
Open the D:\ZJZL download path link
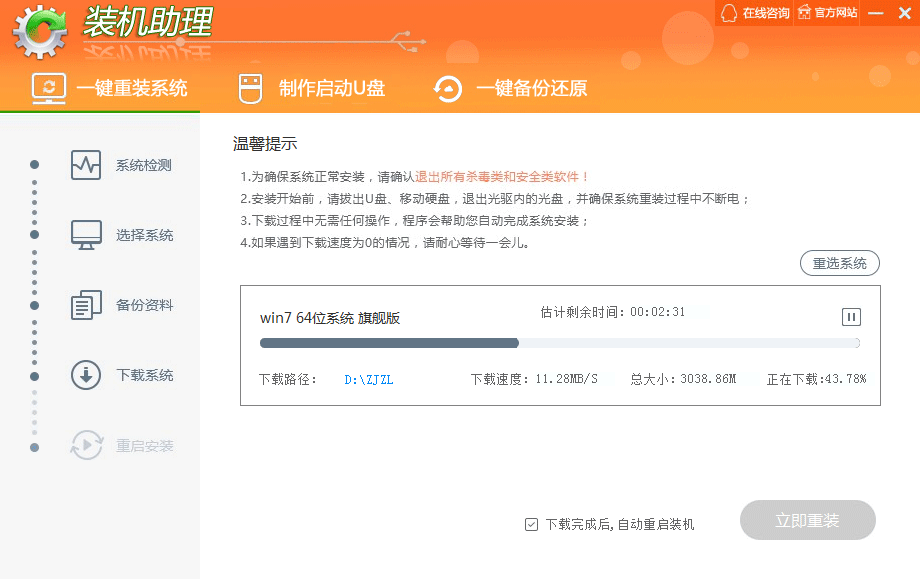click(x=368, y=380)
